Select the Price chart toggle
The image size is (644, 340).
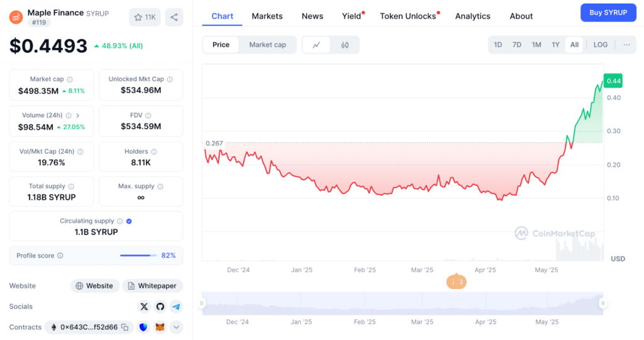click(221, 45)
